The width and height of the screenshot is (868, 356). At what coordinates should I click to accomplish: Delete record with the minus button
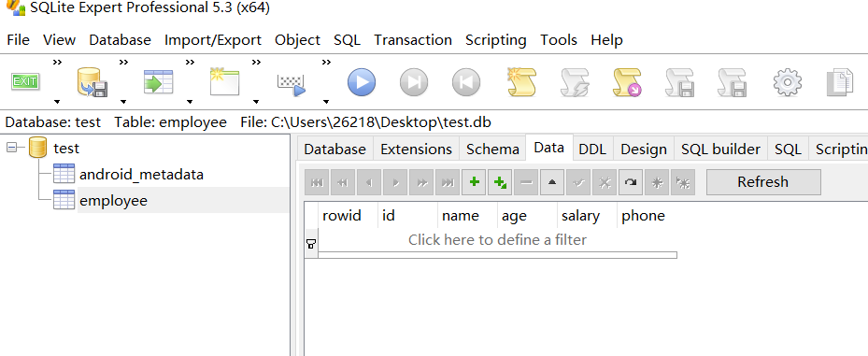(526, 182)
